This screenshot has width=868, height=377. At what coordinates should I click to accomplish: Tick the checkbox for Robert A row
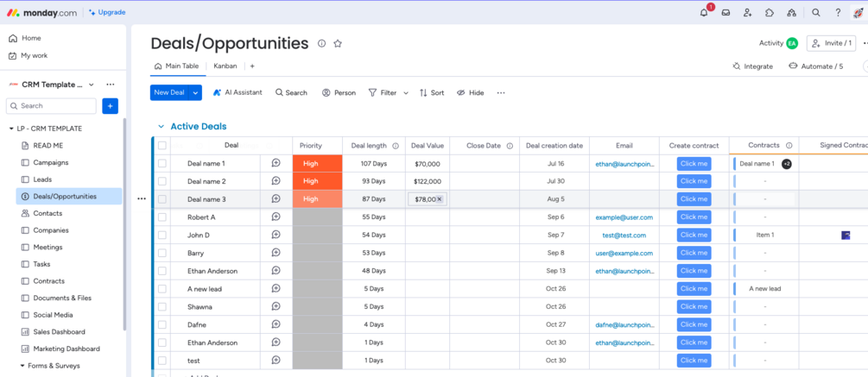(162, 217)
